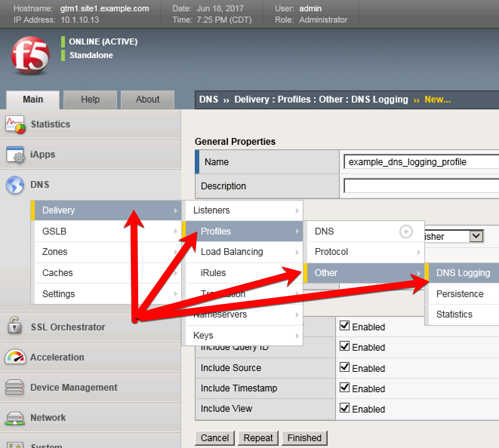Viewport: 499px width, 448px height.
Task: Open the Acceleration section
Action: (x=90, y=357)
